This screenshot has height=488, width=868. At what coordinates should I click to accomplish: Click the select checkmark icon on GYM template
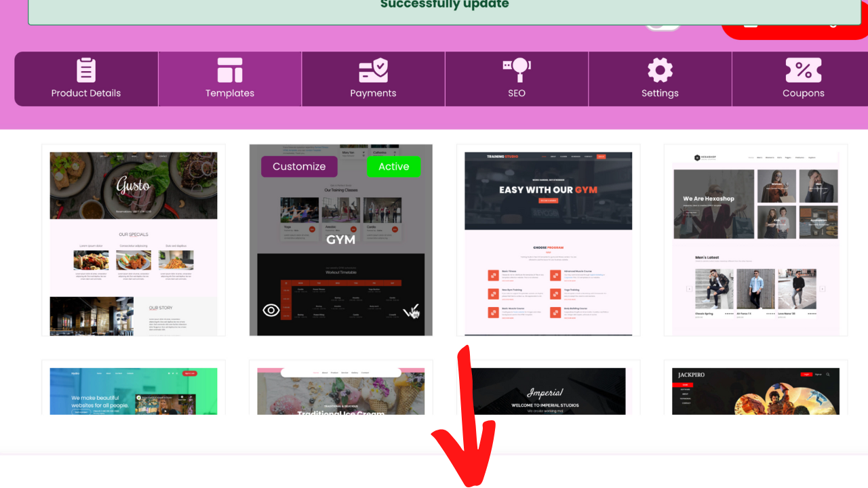point(411,311)
